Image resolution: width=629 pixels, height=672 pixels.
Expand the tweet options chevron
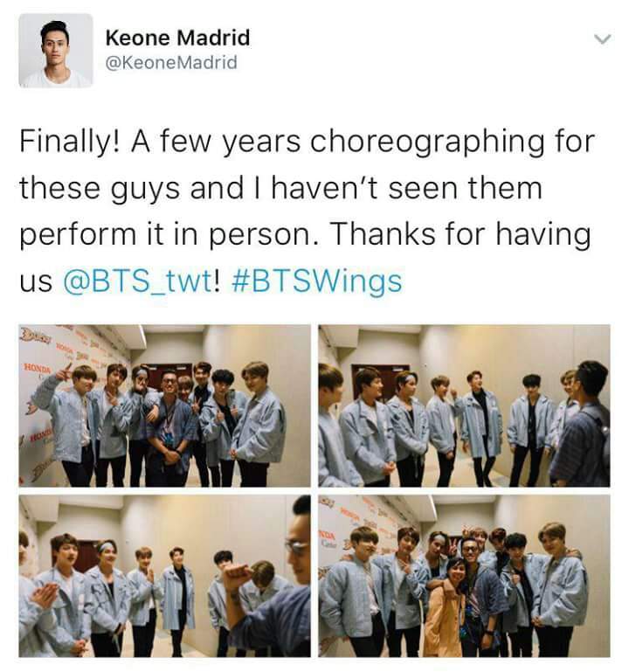click(x=603, y=39)
